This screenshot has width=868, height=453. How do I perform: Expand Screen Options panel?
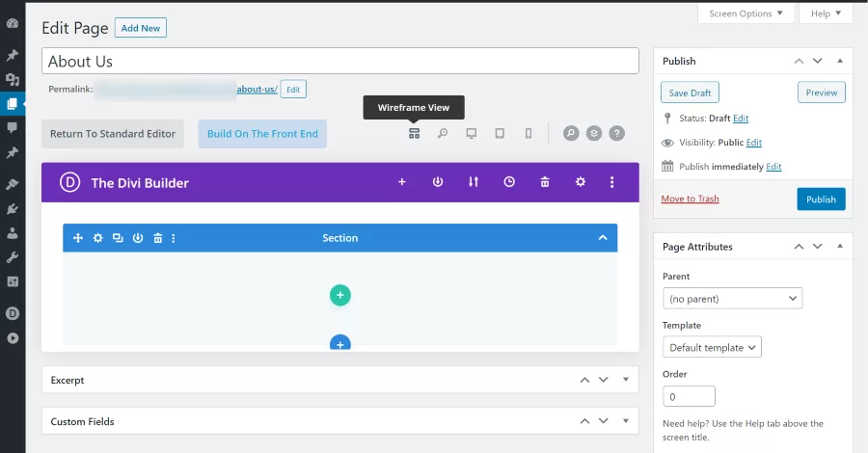(746, 13)
